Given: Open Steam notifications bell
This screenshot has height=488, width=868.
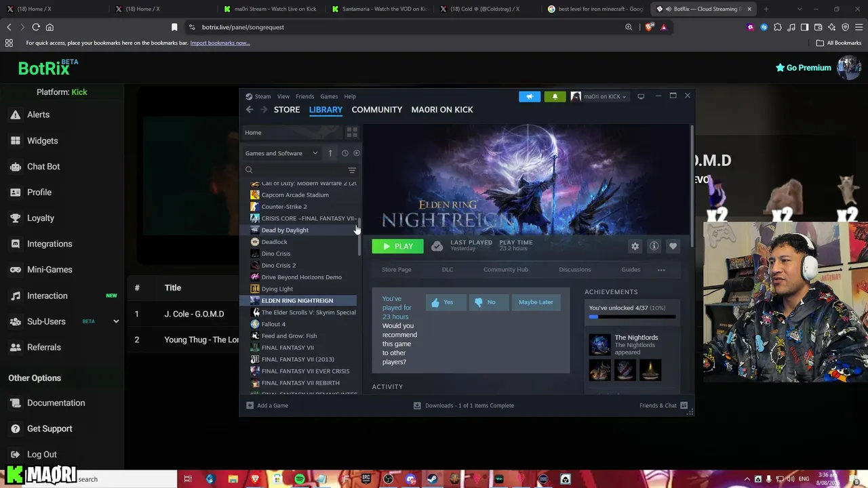Looking at the screenshot, I should click(555, 96).
